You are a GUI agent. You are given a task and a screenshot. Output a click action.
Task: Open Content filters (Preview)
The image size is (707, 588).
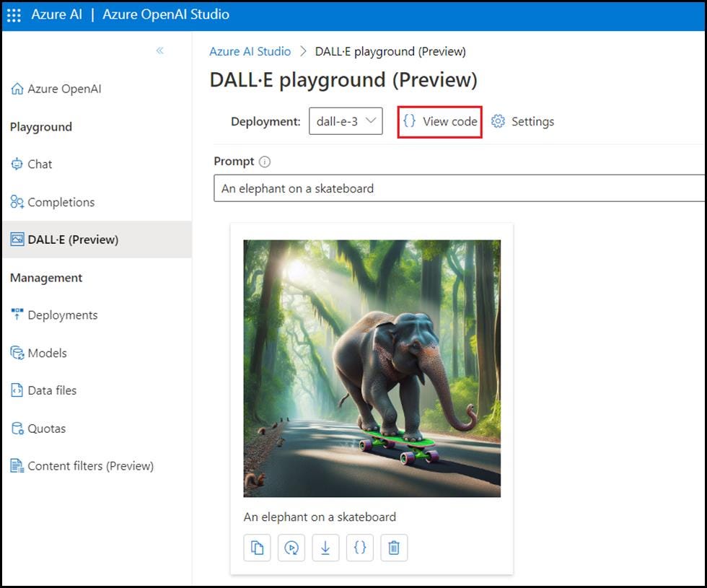click(x=89, y=465)
